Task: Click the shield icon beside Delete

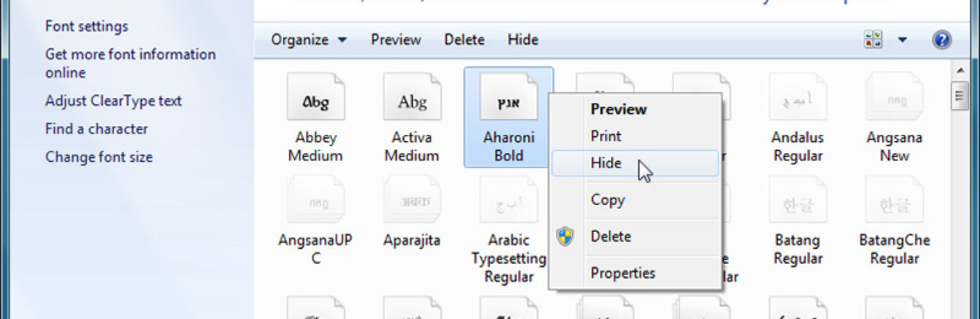Action: tap(565, 236)
